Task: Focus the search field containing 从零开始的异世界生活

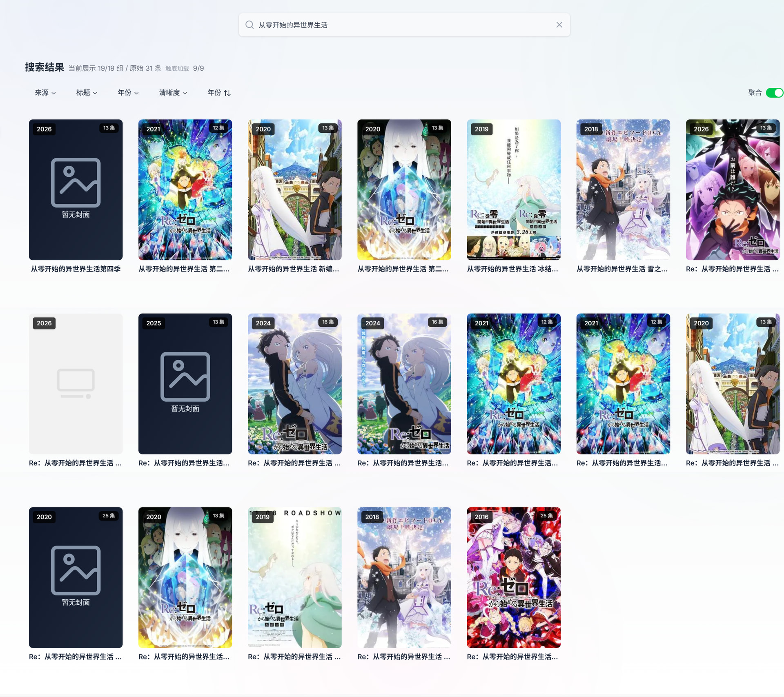Action: [x=404, y=25]
